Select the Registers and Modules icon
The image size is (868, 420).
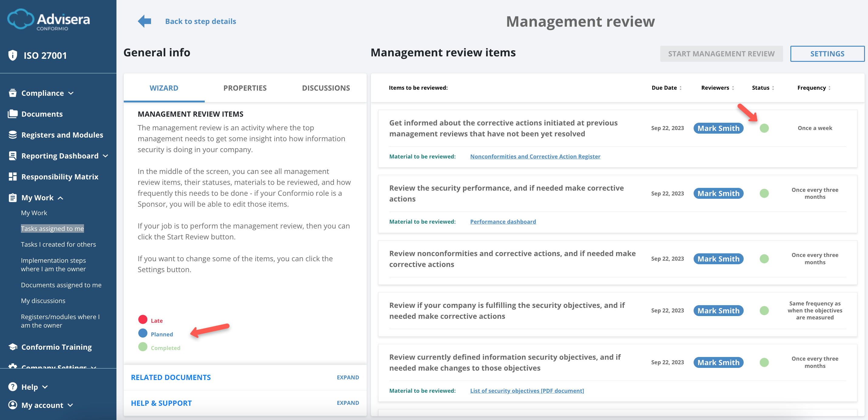[x=12, y=134]
